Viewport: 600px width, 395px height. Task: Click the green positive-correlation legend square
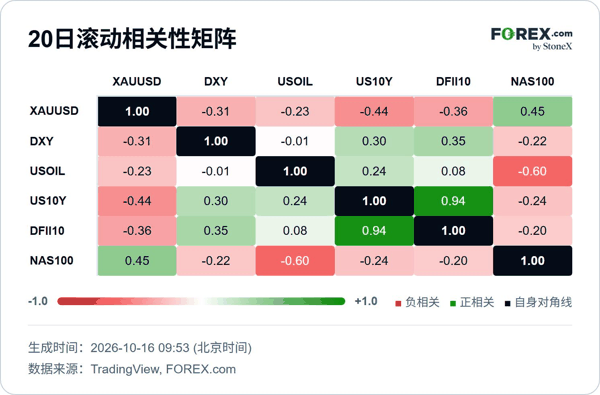pos(453,304)
